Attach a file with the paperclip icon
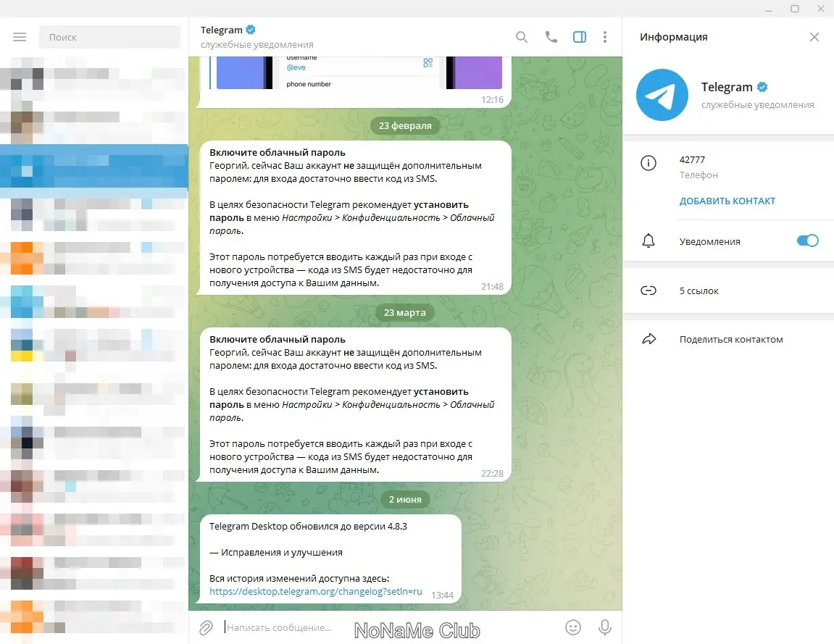 [x=206, y=627]
